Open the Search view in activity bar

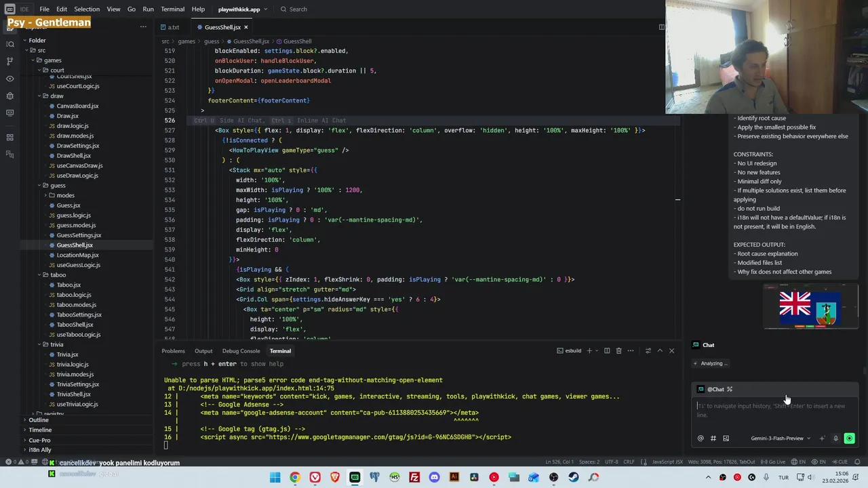point(9,44)
